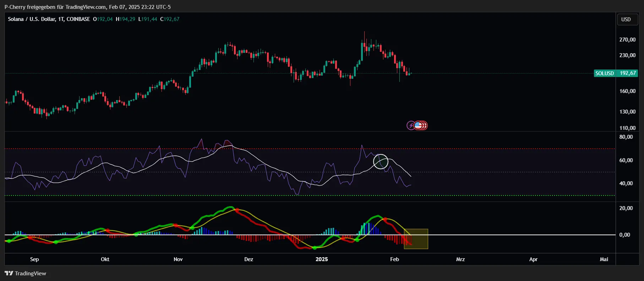
Task: Click the 130,00 price axis label
Action: pyautogui.click(x=627, y=112)
